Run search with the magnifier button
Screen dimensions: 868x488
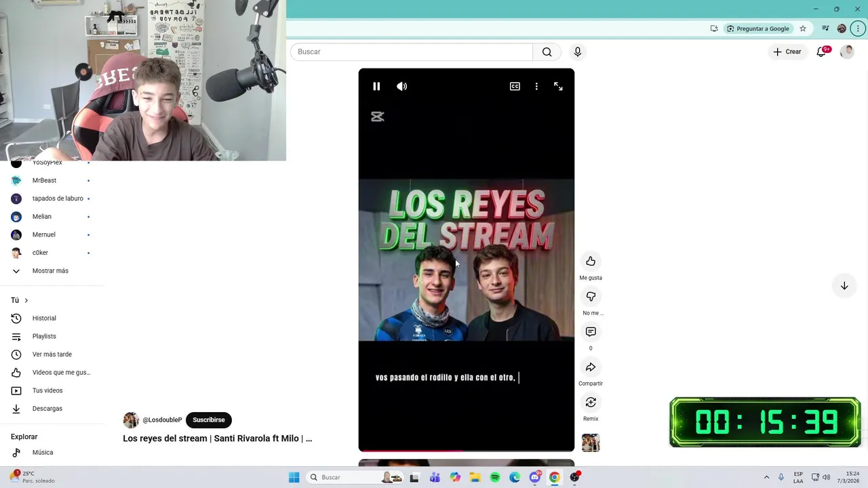[547, 52]
